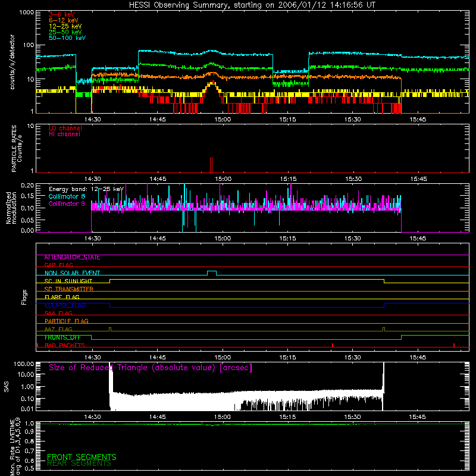Viewport: 476px width, 476px height.
Task: Select the 3-6 keV legend label
Action: pyautogui.click(x=62, y=14)
